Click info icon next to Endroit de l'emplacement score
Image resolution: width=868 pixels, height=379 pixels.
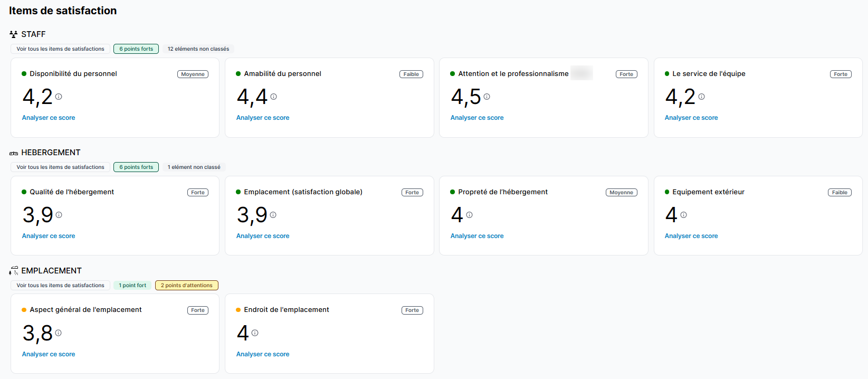click(x=255, y=333)
